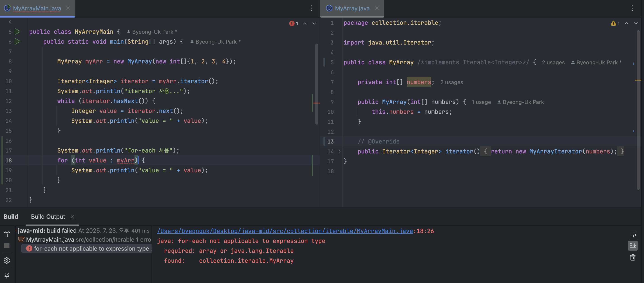Go to next highlighted error in left editor
Viewport: 644px width, 283px height.
314,23
